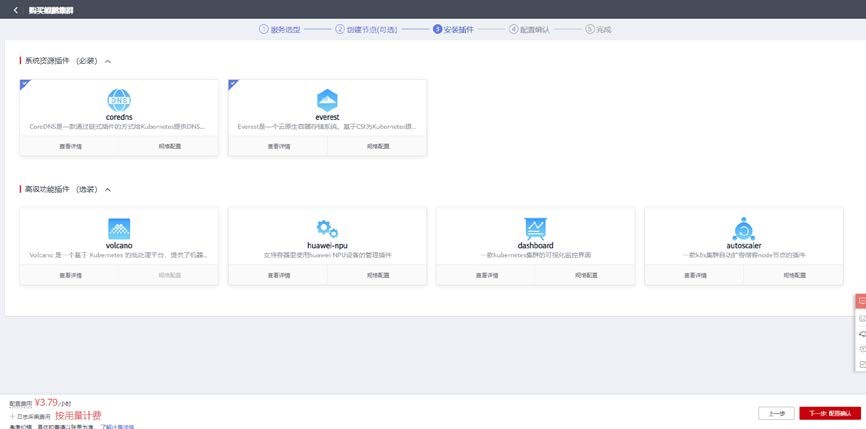Click the Volcano description text
The height and width of the screenshot is (429, 866).
pos(118,255)
